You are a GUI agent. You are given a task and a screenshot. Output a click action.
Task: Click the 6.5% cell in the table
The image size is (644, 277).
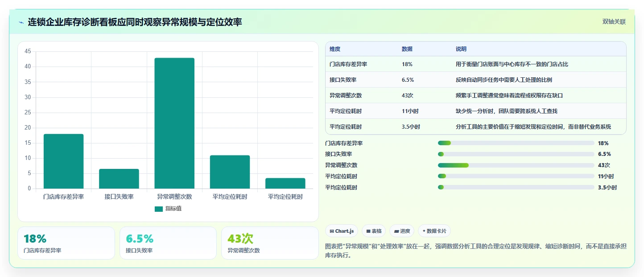(x=408, y=80)
